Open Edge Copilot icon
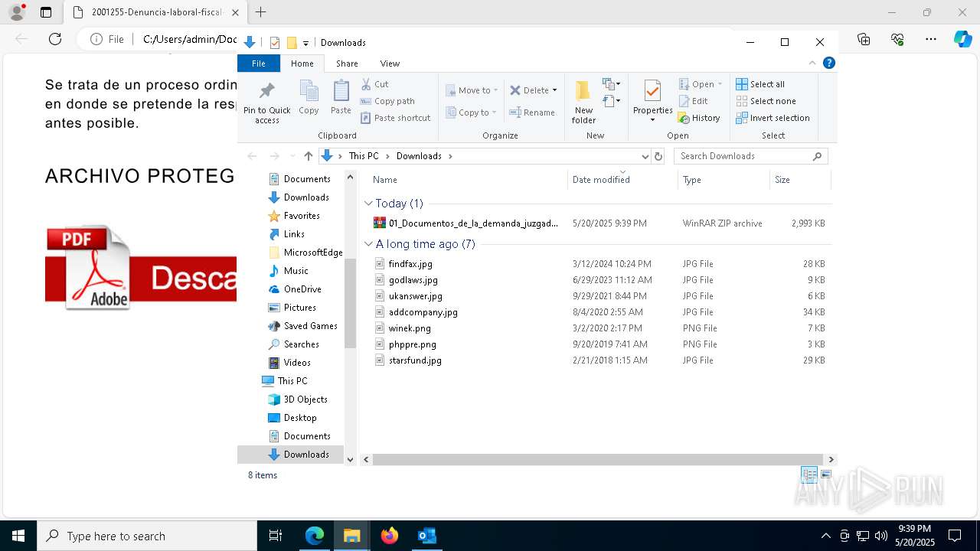Image resolution: width=980 pixels, height=551 pixels. [962, 39]
